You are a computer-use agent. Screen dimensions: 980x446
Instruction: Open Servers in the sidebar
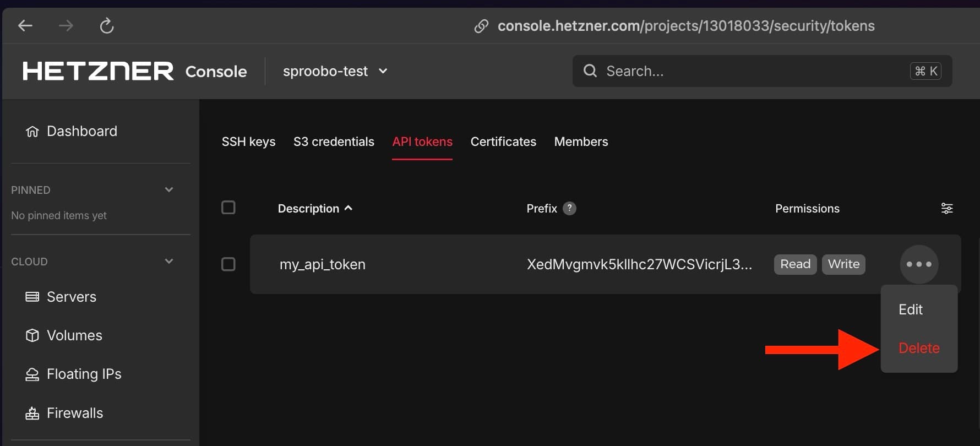point(72,297)
